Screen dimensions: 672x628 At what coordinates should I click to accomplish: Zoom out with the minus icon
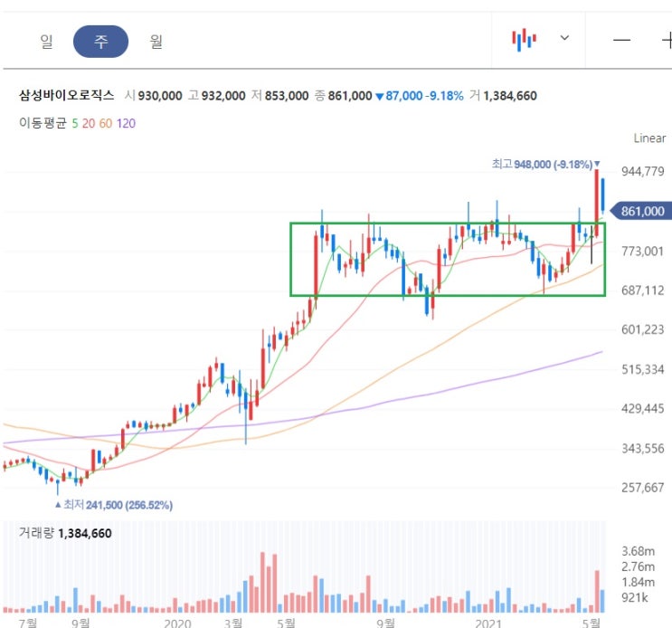click(622, 40)
